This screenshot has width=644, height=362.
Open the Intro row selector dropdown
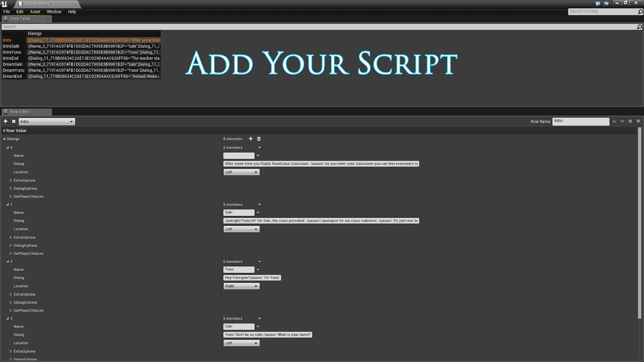[46, 121]
